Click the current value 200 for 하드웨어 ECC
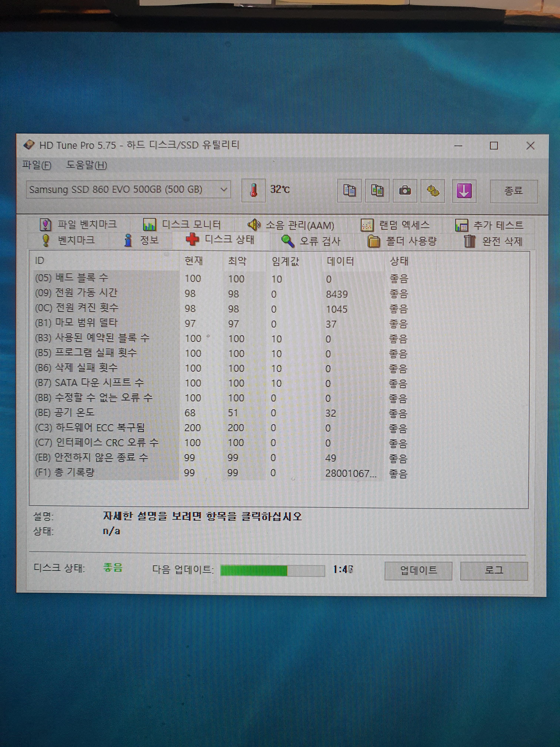The image size is (560, 747). click(x=193, y=428)
